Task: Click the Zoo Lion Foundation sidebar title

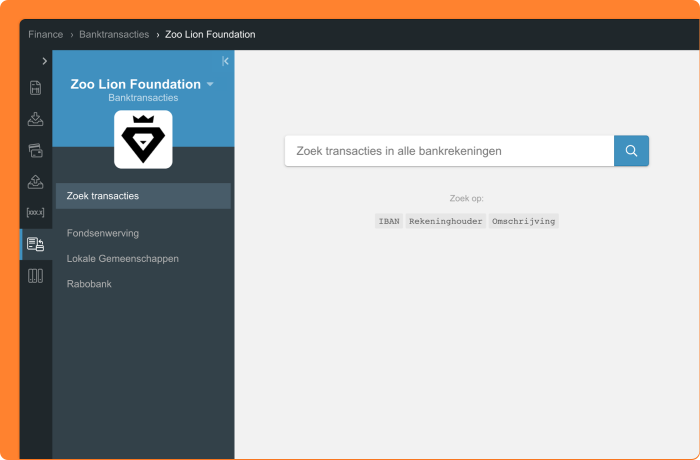Action: (x=136, y=84)
